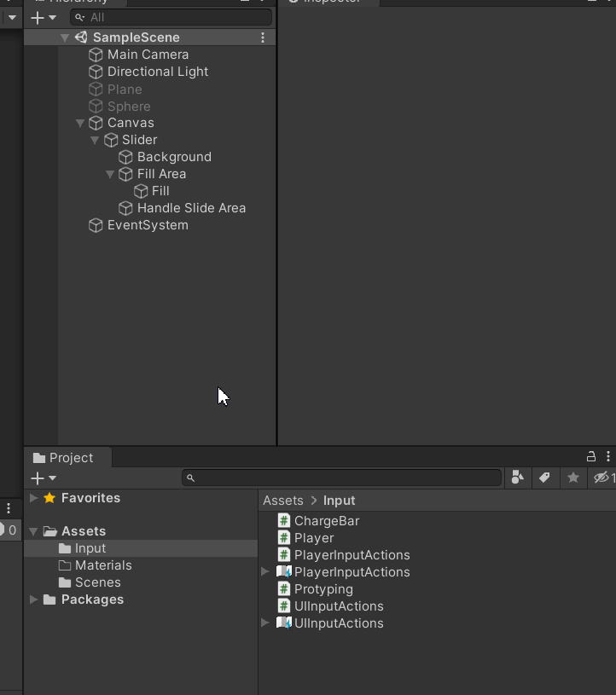Screen dimensions: 616x695
Task: Select the PlayerInputActions C# script
Action: coord(352,555)
